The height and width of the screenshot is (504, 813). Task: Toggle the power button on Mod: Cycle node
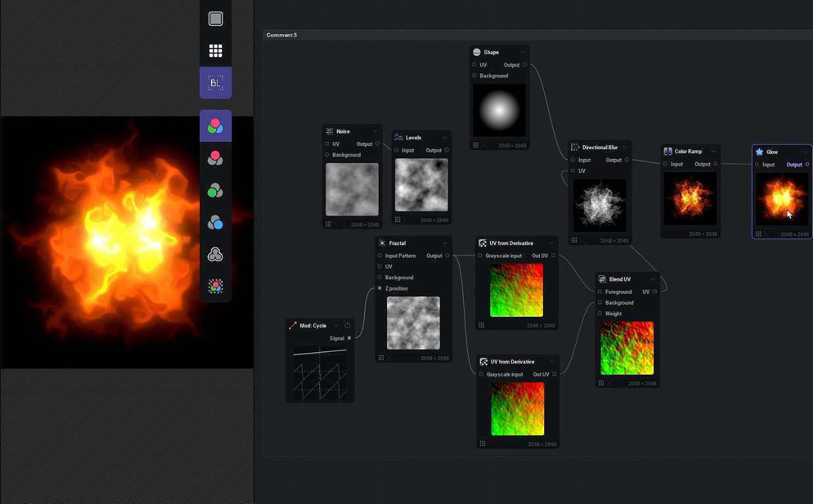tap(348, 325)
